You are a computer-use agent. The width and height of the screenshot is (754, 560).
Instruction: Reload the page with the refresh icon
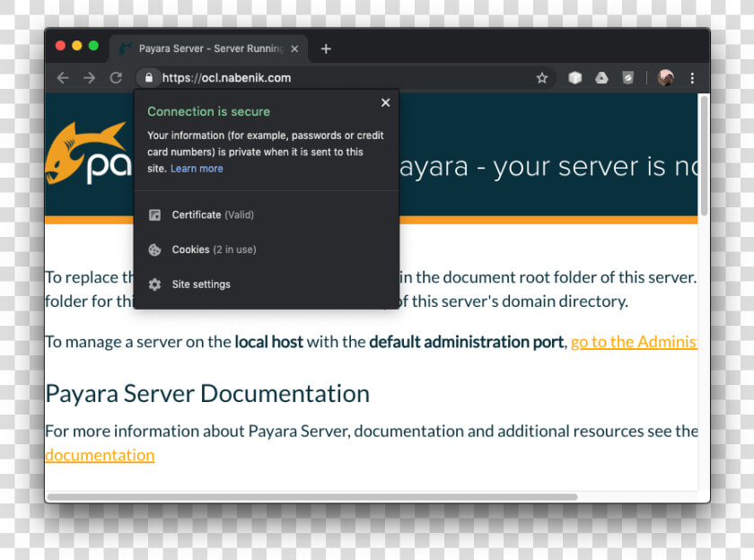[116, 78]
